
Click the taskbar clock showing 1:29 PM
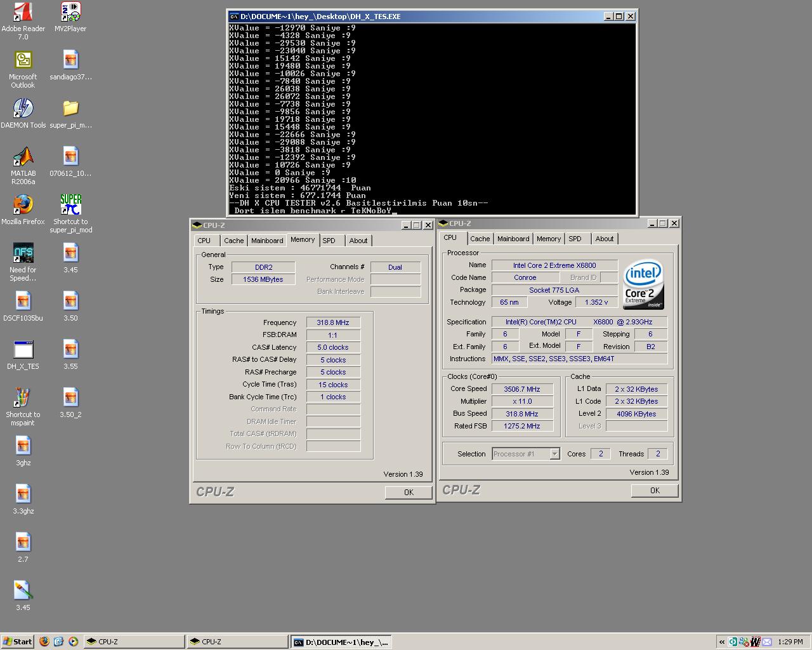(790, 642)
